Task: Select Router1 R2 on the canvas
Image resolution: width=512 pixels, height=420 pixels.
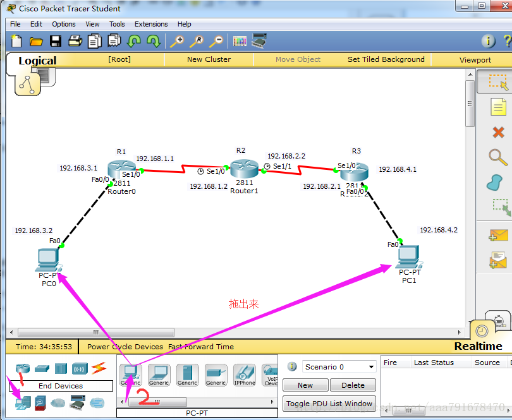Action: 244,169
